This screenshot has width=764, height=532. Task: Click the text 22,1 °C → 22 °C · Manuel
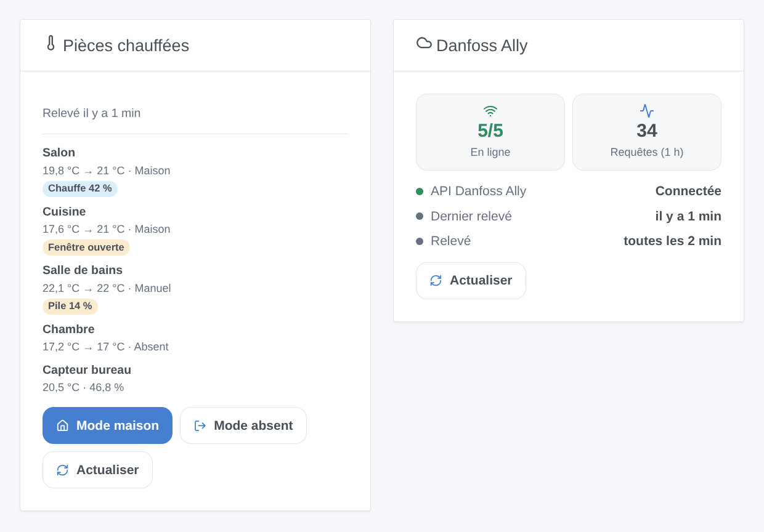click(x=107, y=288)
